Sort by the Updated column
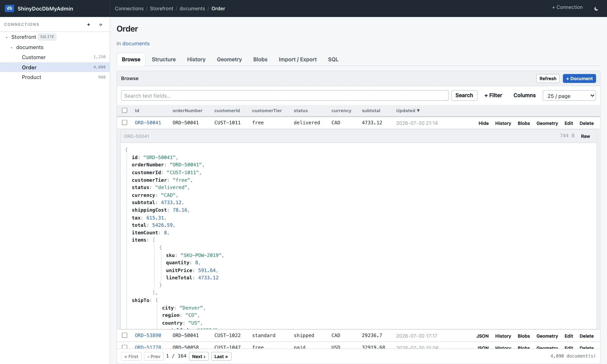This screenshot has height=364, width=607. pos(408,111)
